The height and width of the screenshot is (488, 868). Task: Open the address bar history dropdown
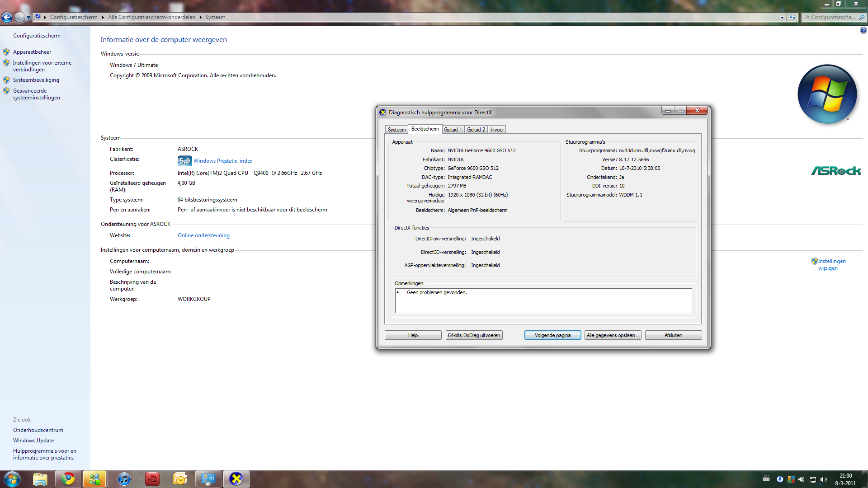(782, 17)
